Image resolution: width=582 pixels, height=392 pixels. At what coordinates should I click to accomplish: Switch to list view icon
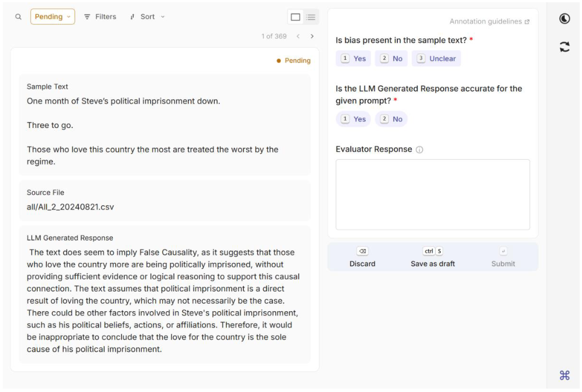[x=311, y=17]
